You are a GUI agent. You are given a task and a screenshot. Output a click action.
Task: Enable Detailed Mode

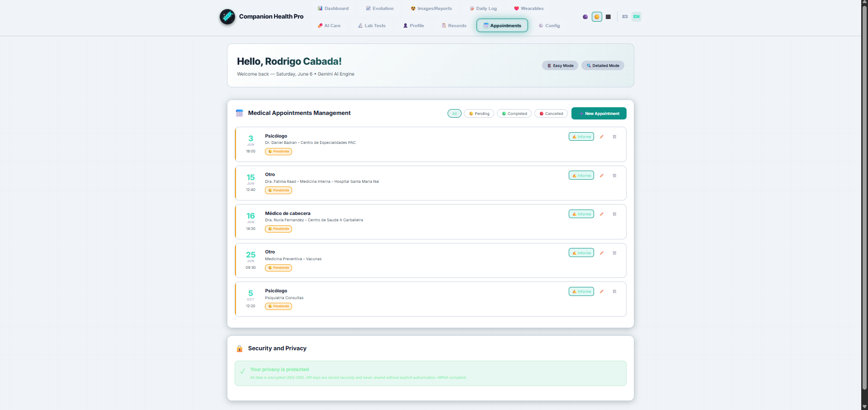click(603, 66)
